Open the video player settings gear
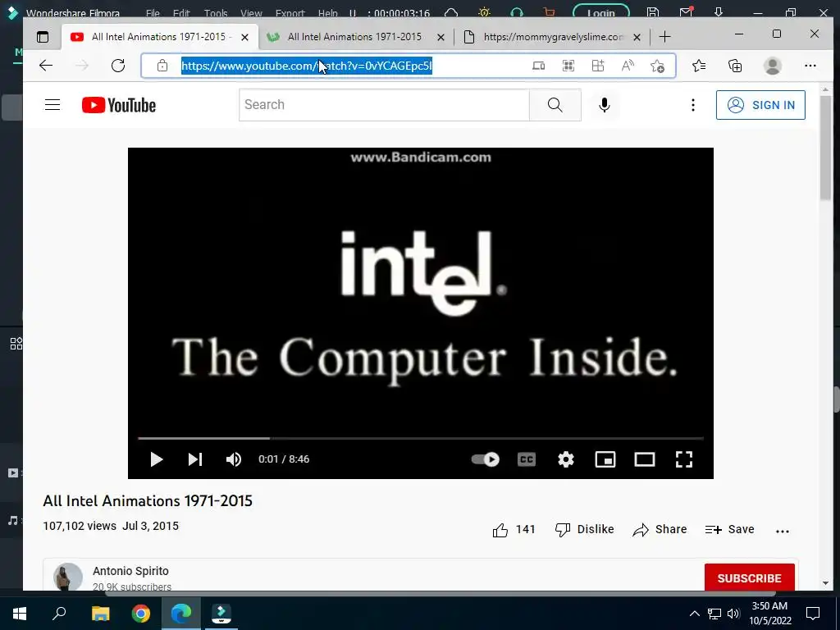This screenshot has height=630, width=840. (x=566, y=459)
